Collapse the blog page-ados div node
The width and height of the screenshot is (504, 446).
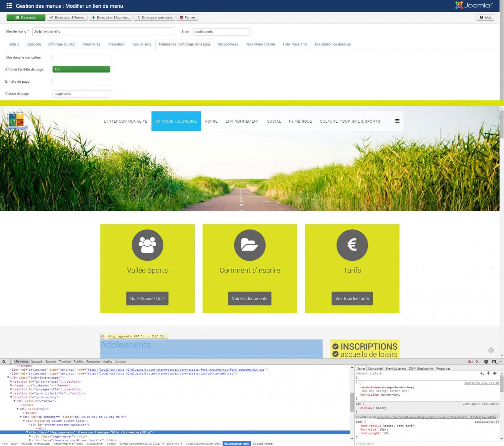pos(27,432)
